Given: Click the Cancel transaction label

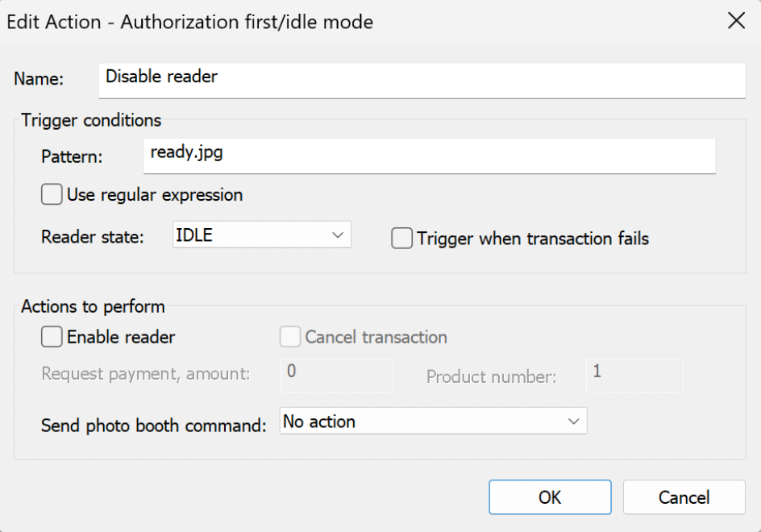Looking at the screenshot, I should (376, 337).
